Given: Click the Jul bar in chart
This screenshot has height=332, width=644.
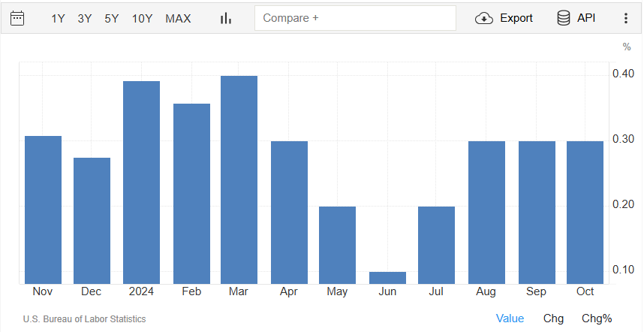Looking at the screenshot, I should point(437,246).
